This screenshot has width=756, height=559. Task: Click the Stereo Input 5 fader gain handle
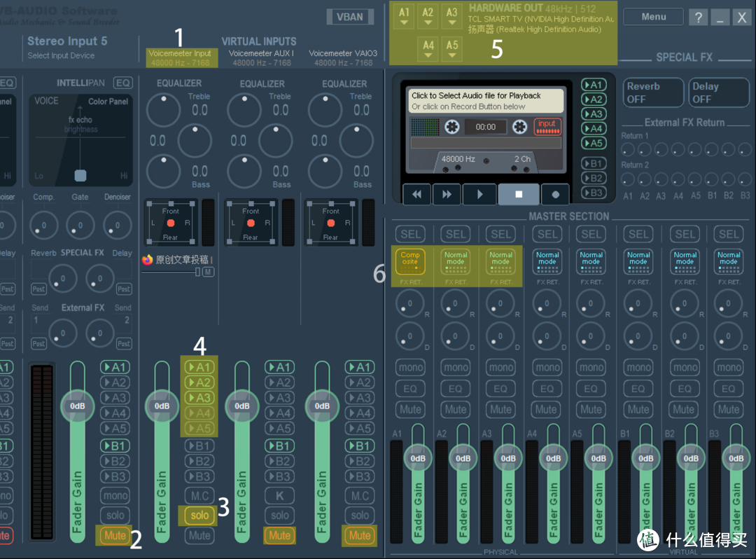(x=77, y=406)
